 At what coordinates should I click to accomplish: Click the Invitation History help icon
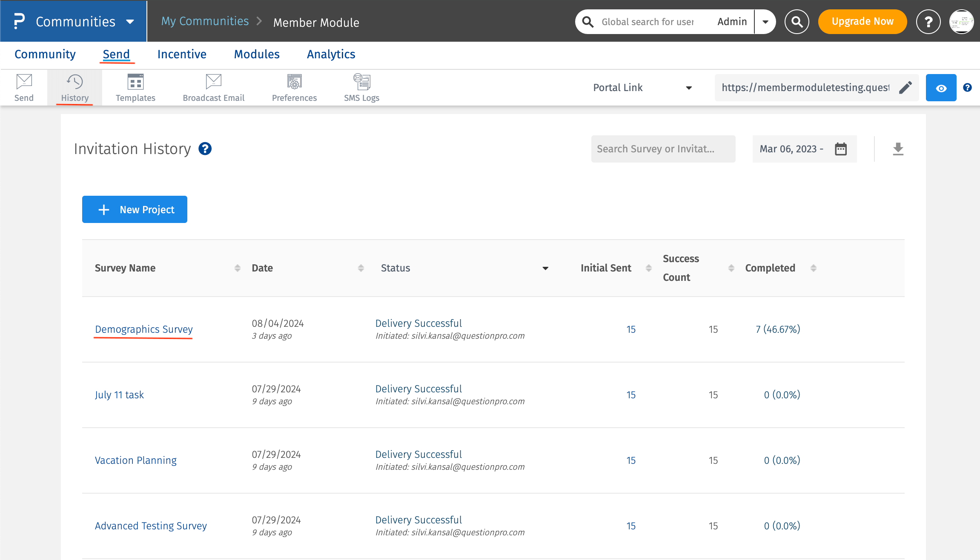click(x=205, y=149)
